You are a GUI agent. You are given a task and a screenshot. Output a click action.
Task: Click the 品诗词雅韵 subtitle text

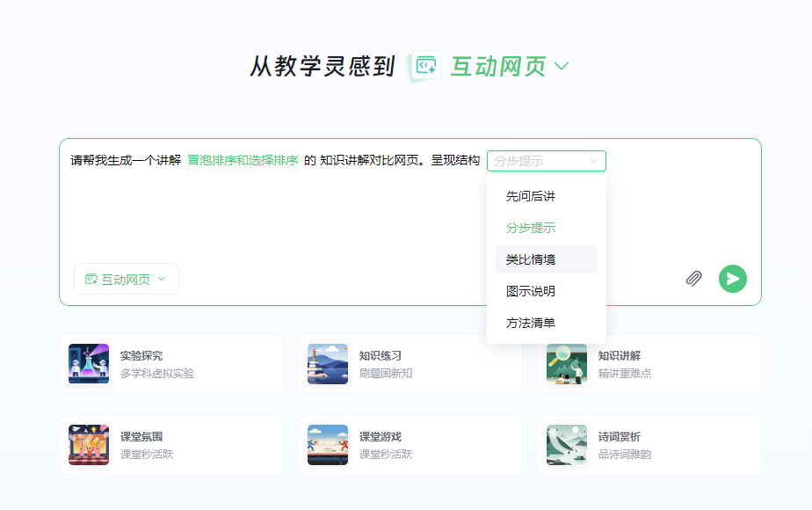625,454
